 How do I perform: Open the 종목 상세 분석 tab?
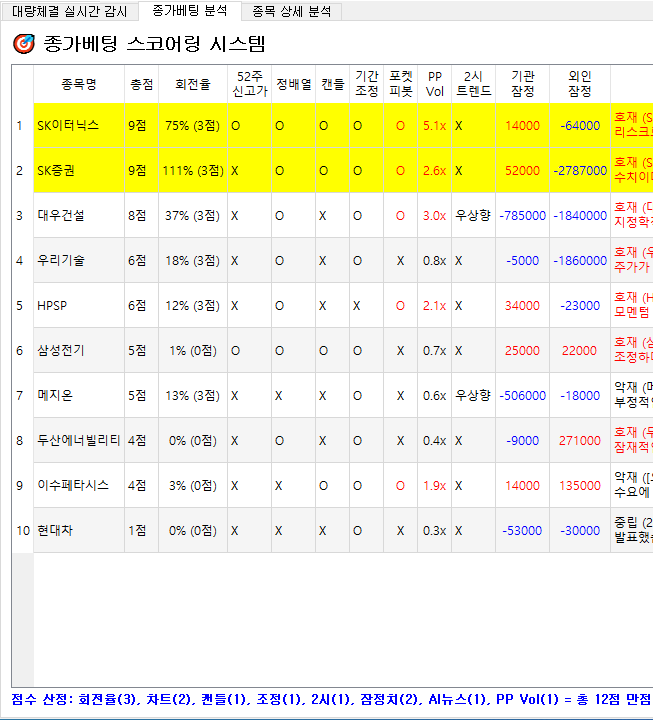point(291,11)
